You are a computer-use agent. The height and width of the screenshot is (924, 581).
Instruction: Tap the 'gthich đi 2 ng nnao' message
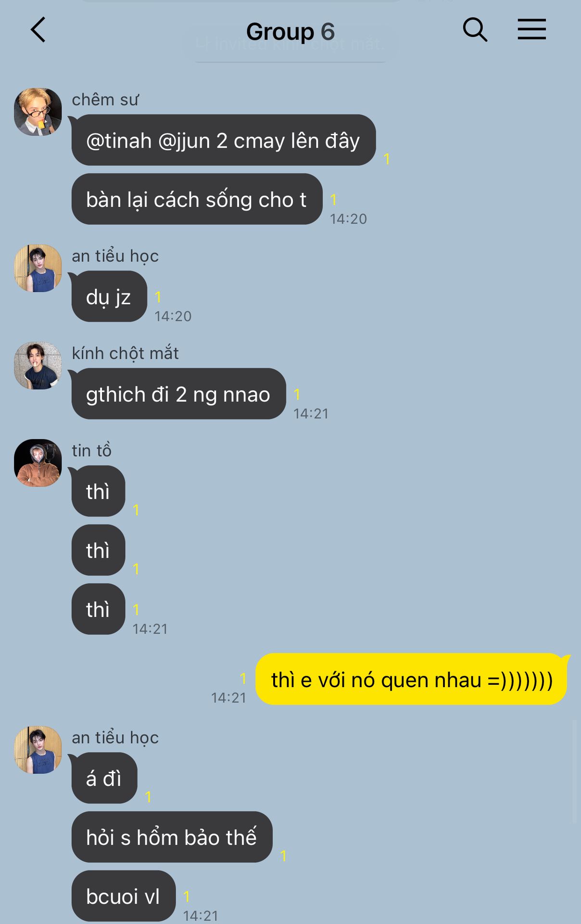pyautogui.click(x=178, y=394)
